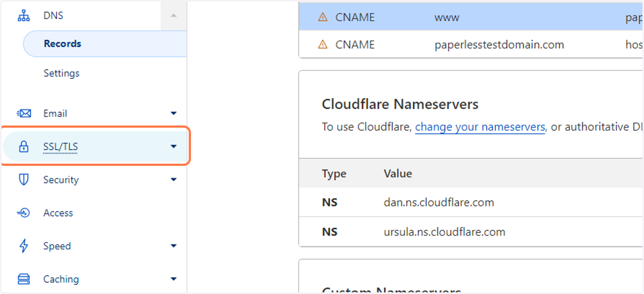The height and width of the screenshot is (294, 644).
Task: Open the DNS Settings page
Action: 62,73
